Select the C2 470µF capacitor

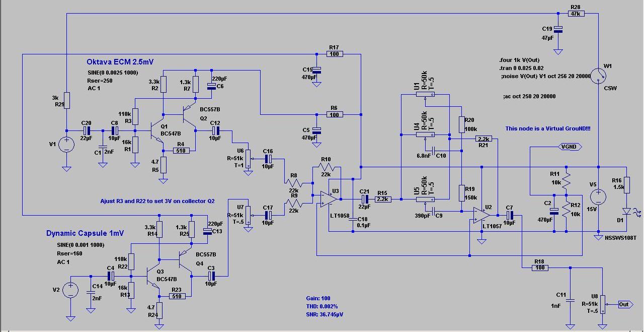coord(553,212)
